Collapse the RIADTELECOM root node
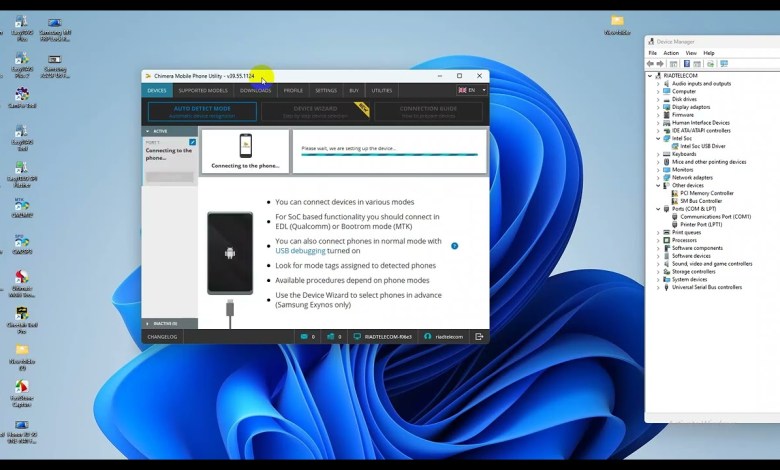The image size is (780, 470). click(650, 76)
